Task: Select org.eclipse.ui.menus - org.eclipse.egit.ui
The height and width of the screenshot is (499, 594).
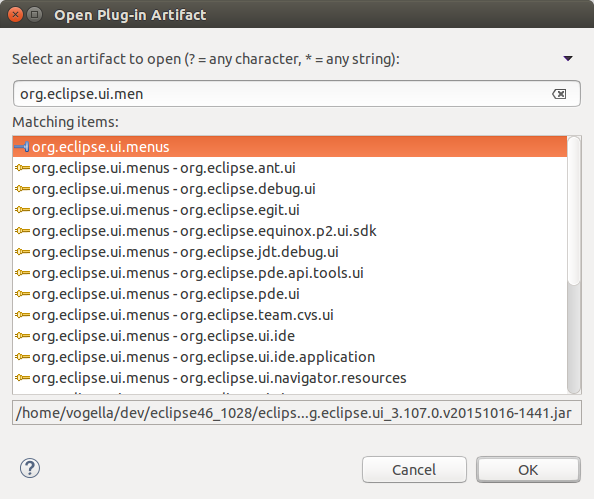Action: [290, 210]
